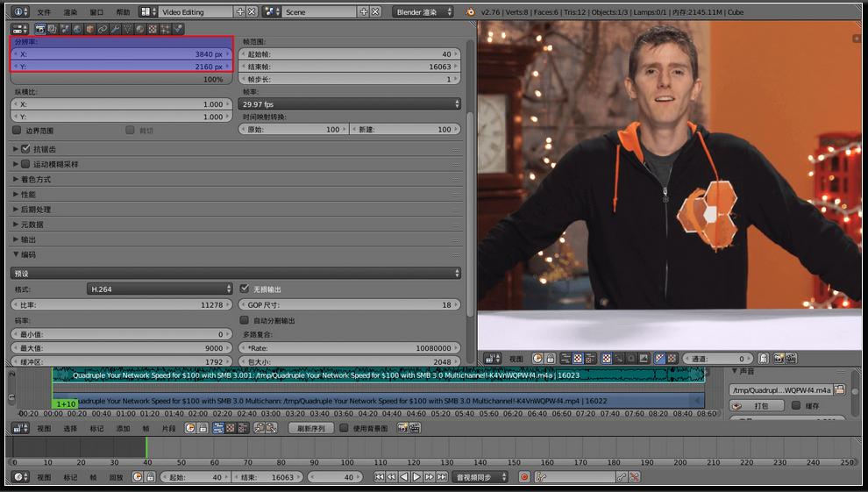Toggle the 抗锯齿 anti-aliasing checkbox
This screenshot has width=868, height=492.
tap(25, 149)
